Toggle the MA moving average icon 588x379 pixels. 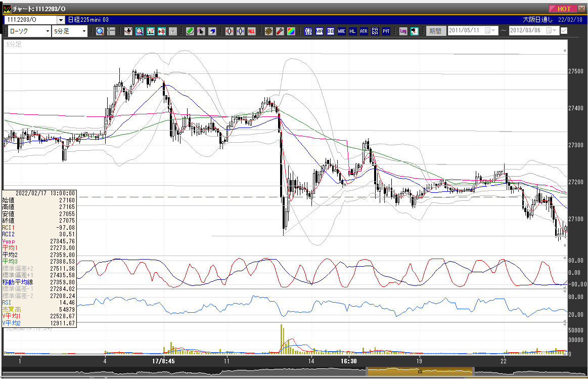point(320,31)
